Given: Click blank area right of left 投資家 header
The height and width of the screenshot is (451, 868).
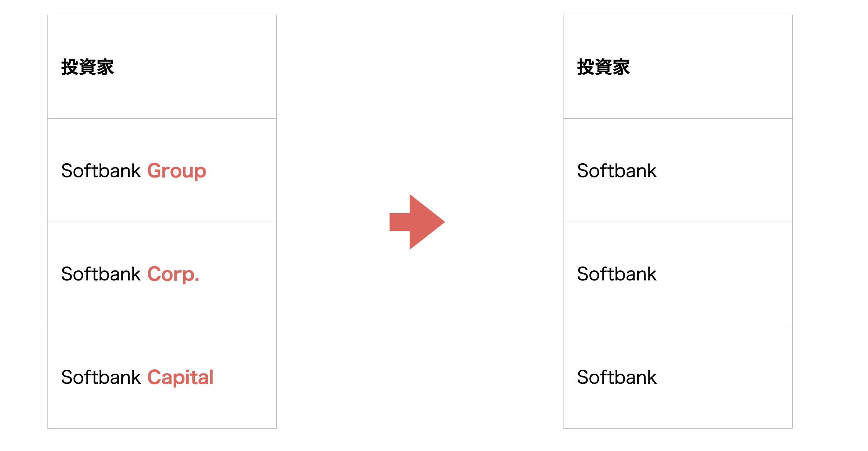Looking at the screenshot, I should click(195, 67).
